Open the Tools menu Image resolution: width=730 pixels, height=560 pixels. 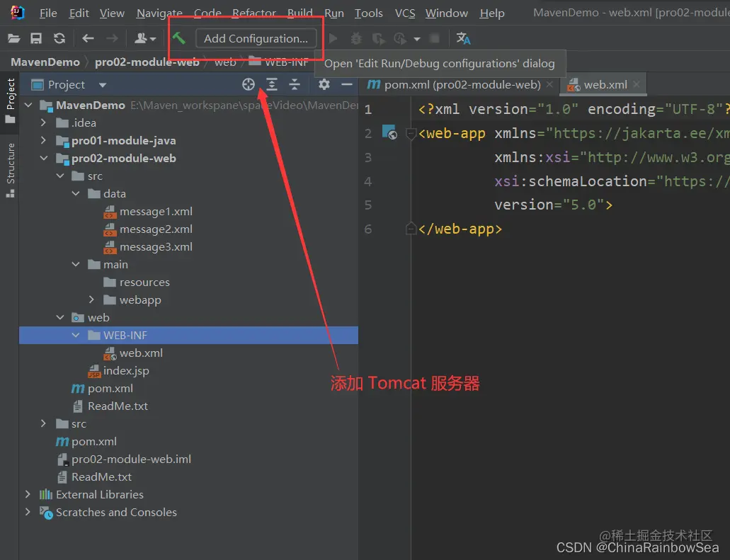369,13
